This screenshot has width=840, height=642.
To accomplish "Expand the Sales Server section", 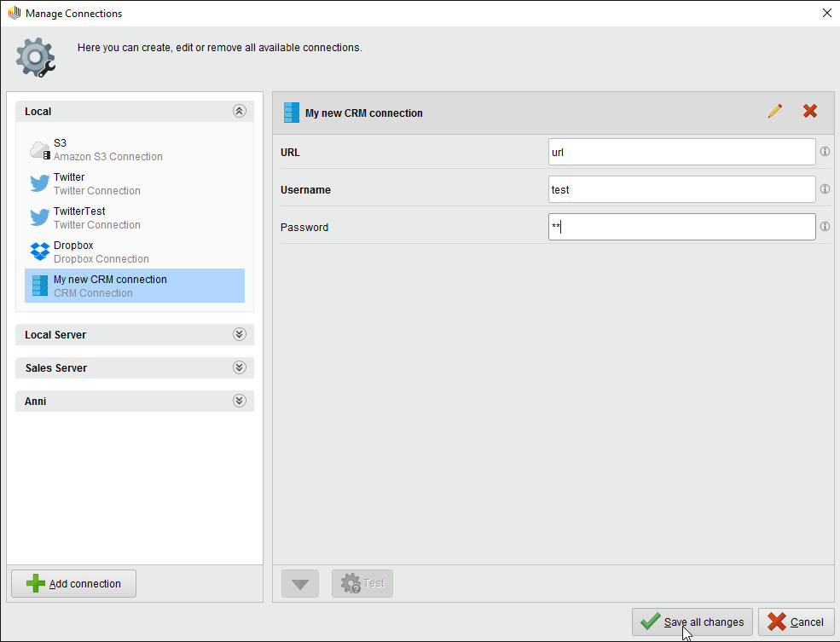I will 239,368.
